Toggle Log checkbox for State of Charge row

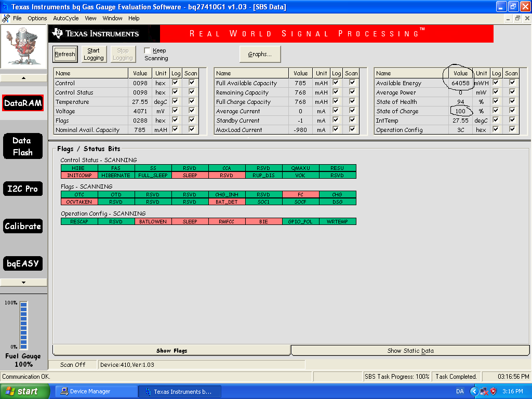point(496,111)
